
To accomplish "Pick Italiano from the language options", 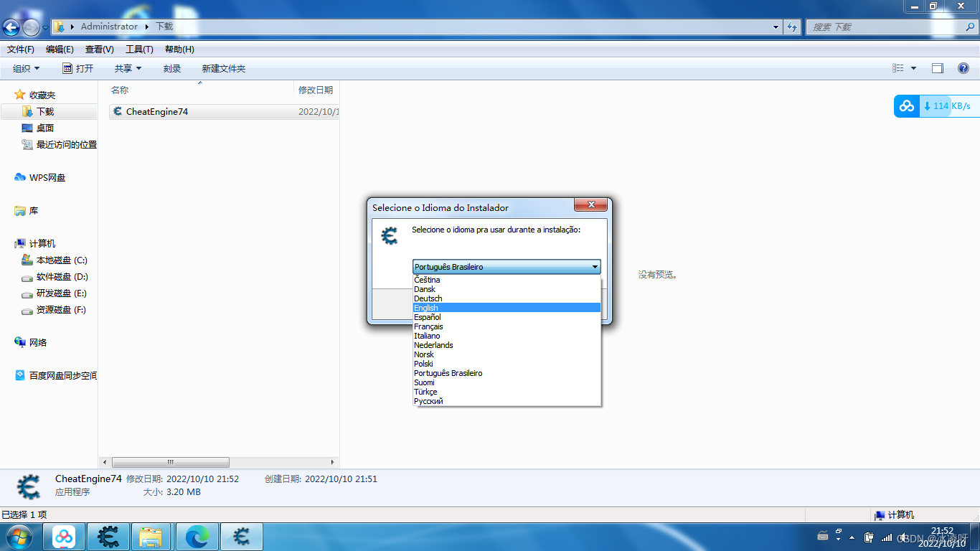I will pyautogui.click(x=507, y=336).
